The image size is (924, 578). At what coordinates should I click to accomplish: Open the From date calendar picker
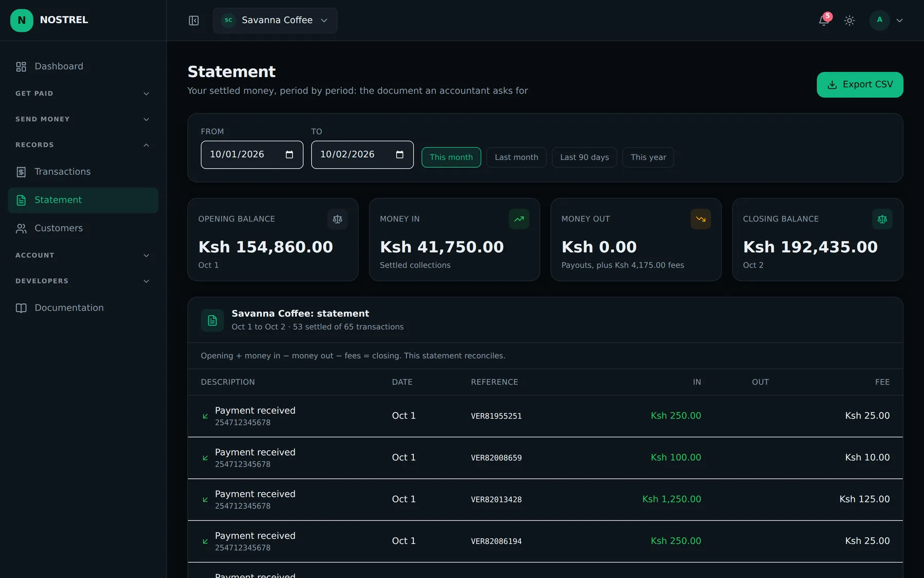pos(290,155)
